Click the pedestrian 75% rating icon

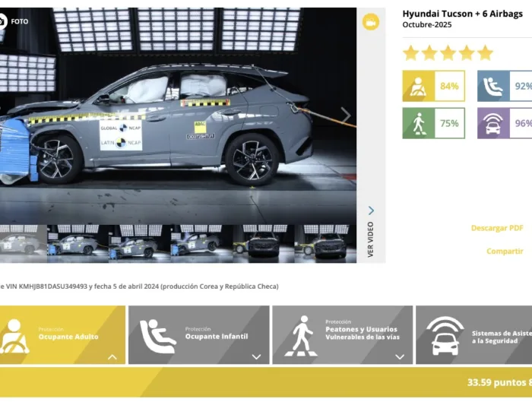[x=418, y=123]
